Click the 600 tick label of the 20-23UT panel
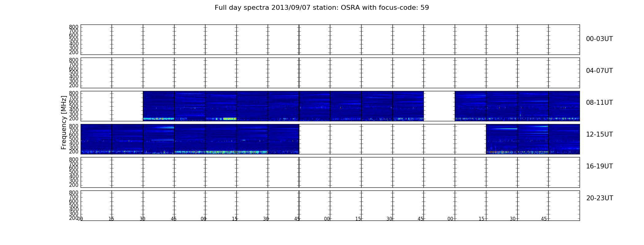 pyautogui.click(x=74, y=201)
